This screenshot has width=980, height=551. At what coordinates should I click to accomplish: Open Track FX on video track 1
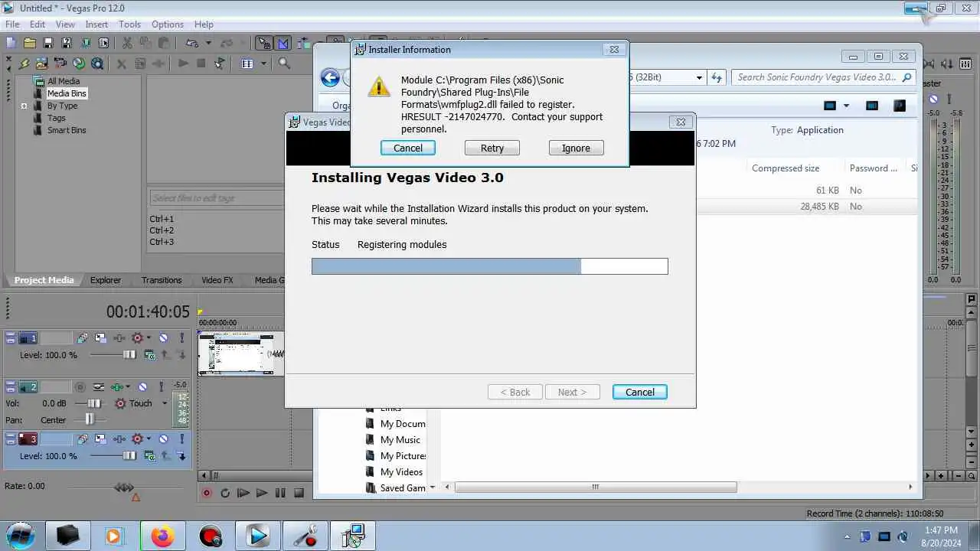(x=119, y=338)
